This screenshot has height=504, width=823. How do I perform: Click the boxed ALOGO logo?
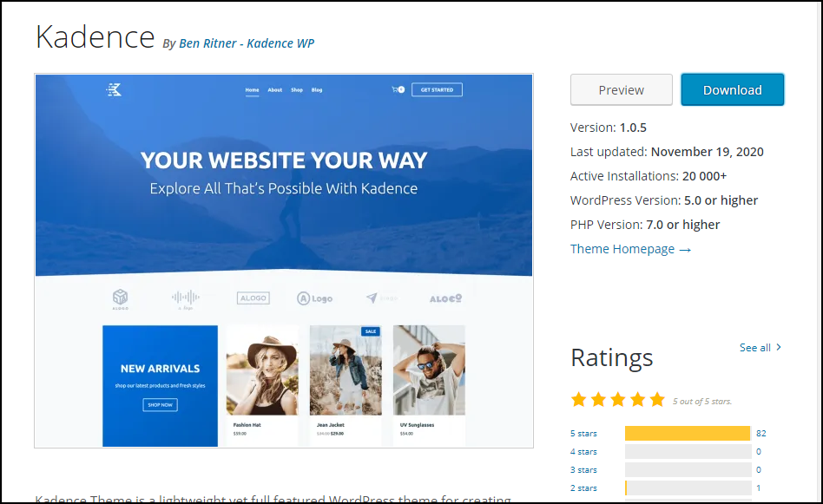coord(253,298)
